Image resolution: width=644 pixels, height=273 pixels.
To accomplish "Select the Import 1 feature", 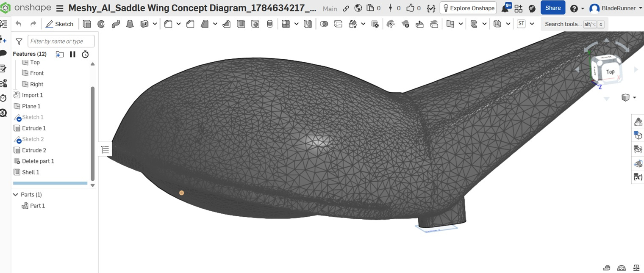I will coord(32,95).
